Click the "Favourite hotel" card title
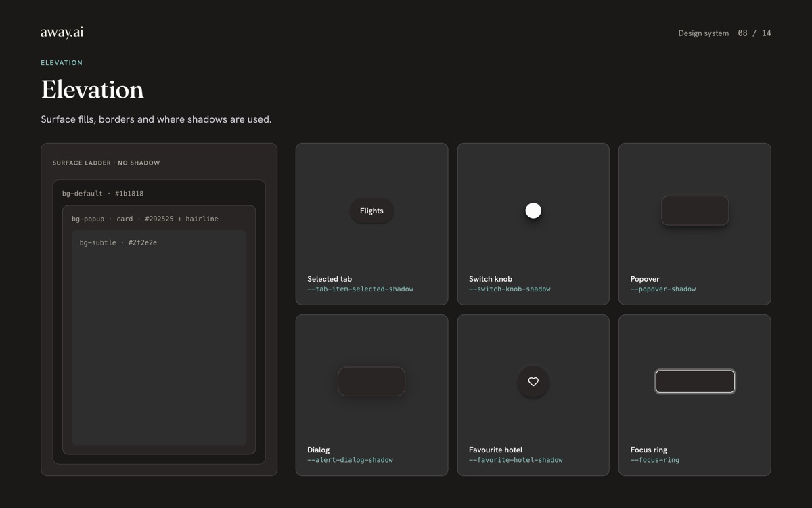The height and width of the screenshot is (508, 812). pos(496,450)
